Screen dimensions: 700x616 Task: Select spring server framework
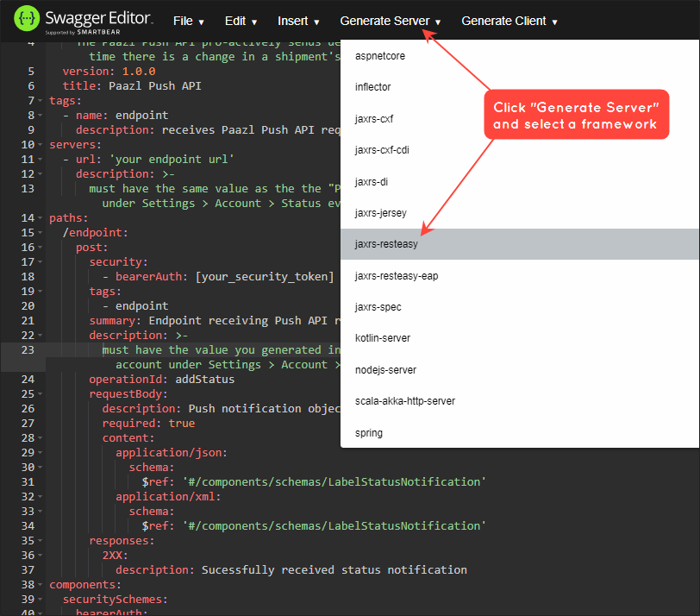pyautogui.click(x=520, y=433)
